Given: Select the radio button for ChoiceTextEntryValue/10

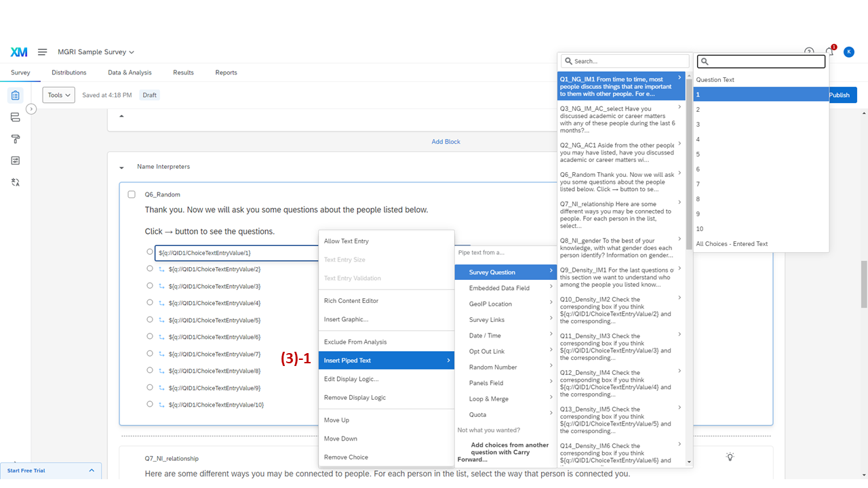Looking at the screenshot, I should (150, 404).
